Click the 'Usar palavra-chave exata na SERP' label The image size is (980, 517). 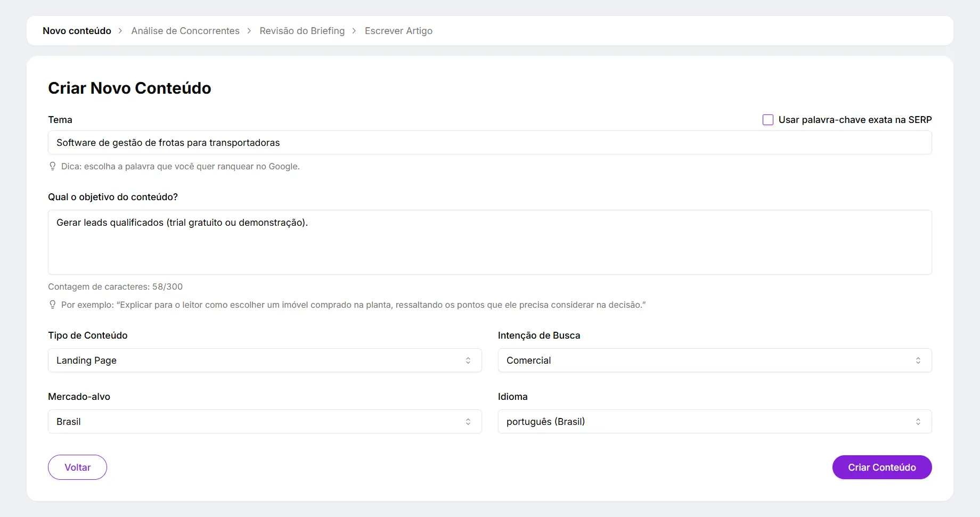pyautogui.click(x=855, y=120)
